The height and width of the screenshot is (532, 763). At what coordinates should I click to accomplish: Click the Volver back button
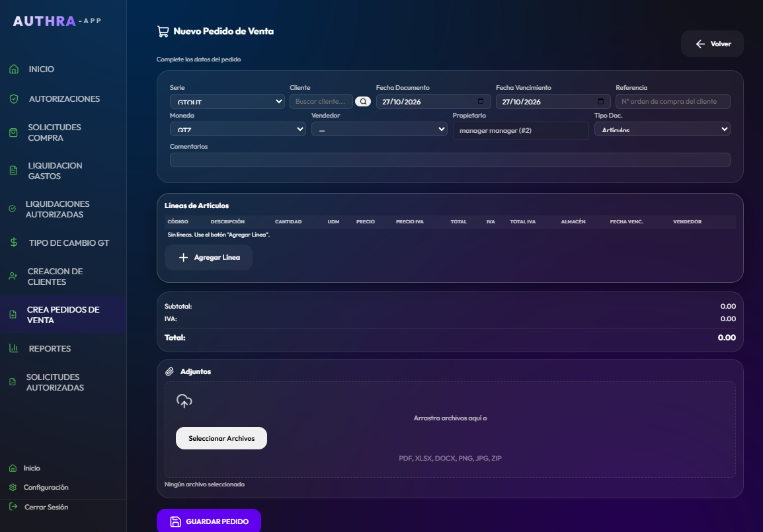(712, 44)
